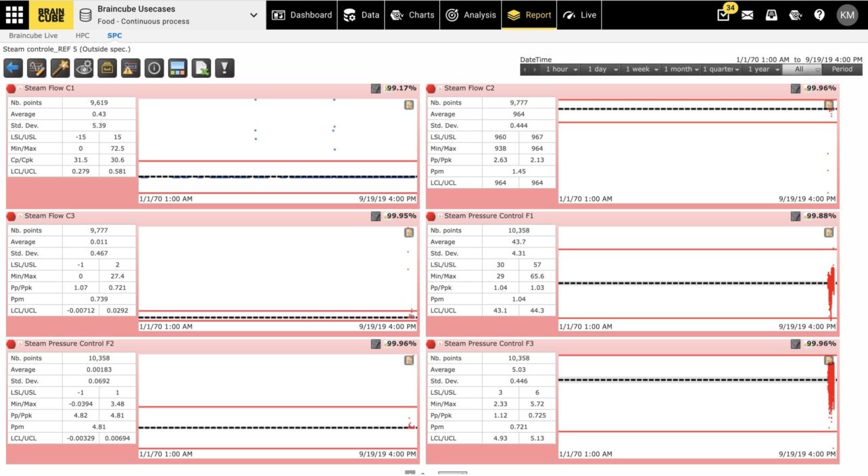868x476 pixels.
Task: Expand the Braincube Usecases project dropdown
Action: point(254,15)
